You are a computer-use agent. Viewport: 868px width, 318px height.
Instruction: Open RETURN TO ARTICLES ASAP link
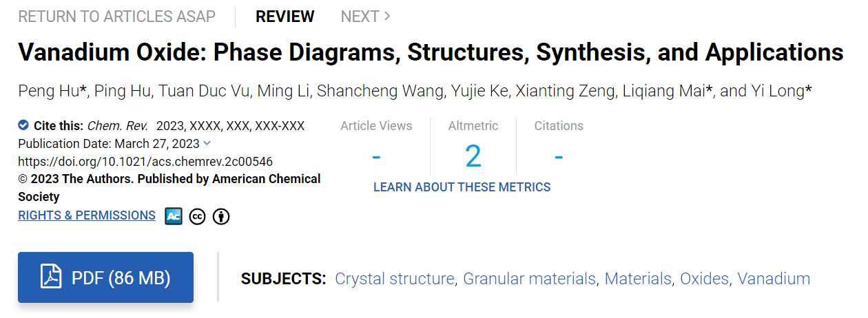[x=116, y=17]
